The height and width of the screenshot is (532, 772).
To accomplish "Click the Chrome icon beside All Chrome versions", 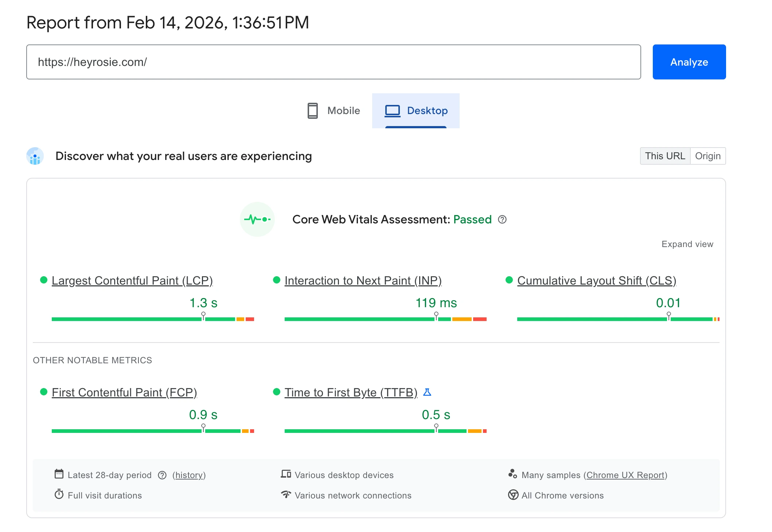I will [513, 495].
